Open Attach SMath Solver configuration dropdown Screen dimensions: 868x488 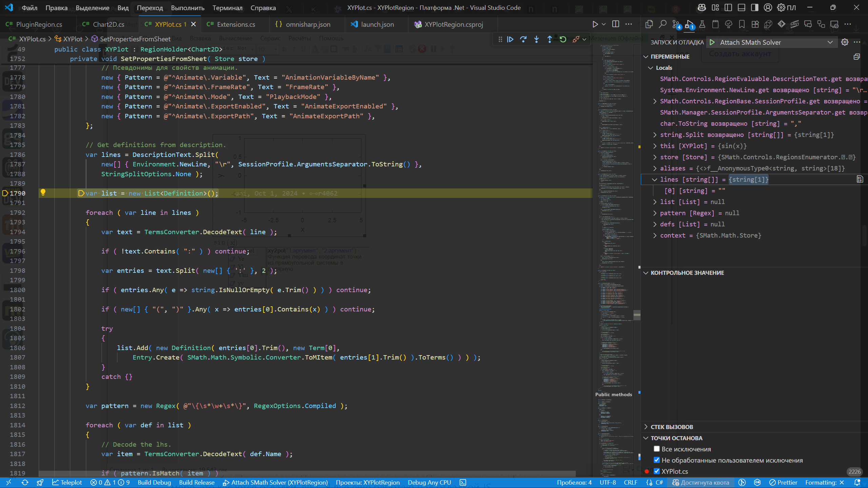point(830,42)
